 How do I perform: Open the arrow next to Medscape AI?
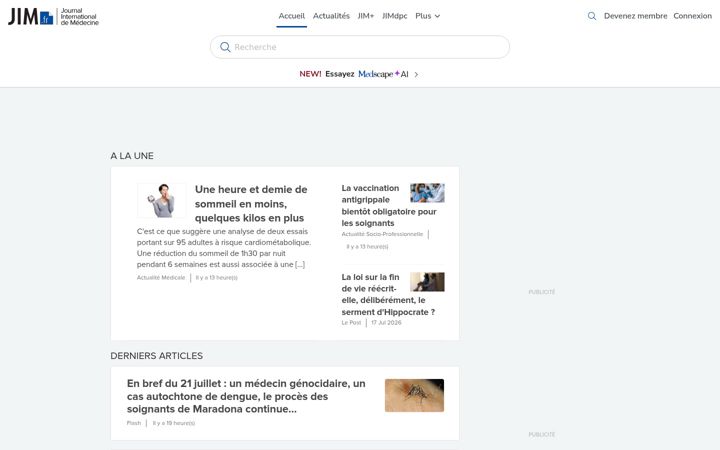pos(416,74)
